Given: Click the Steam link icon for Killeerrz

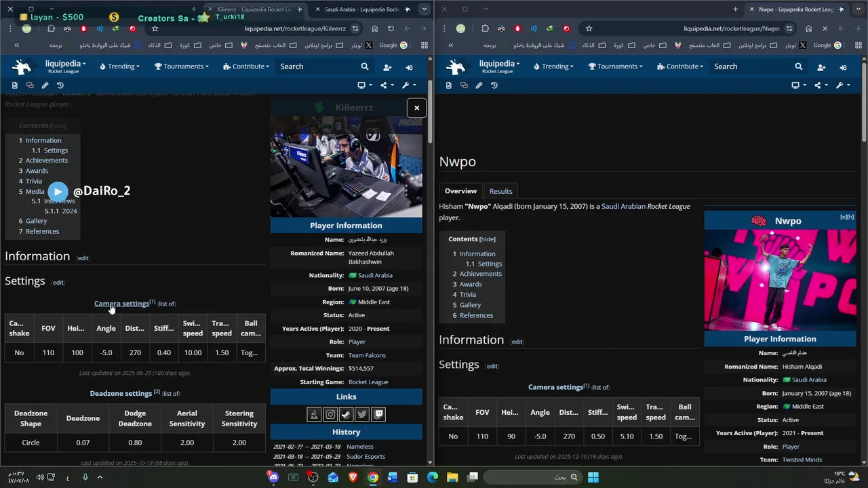Looking at the screenshot, I should 346,414.
